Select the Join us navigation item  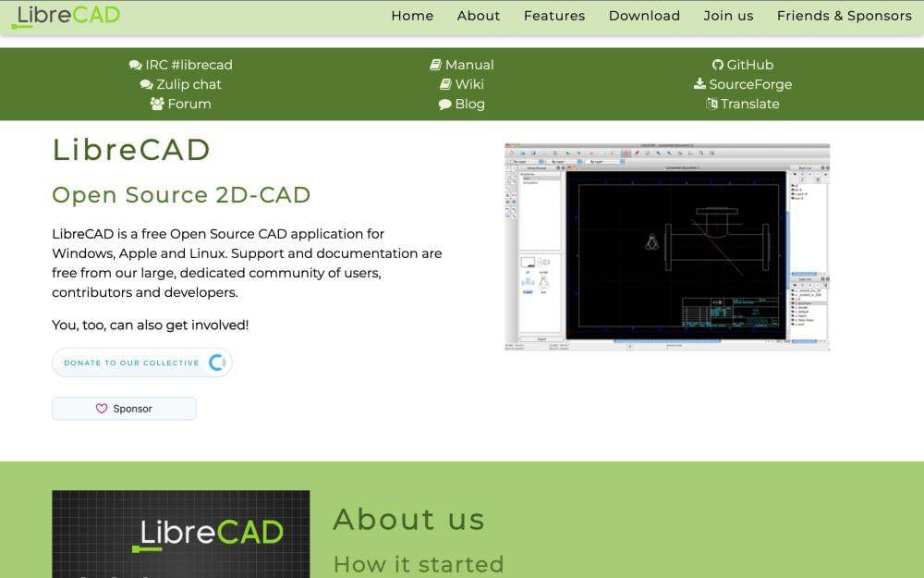(x=728, y=16)
